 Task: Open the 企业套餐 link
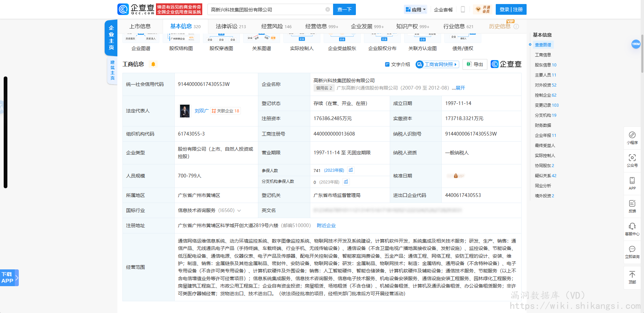click(x=443, y=10)
